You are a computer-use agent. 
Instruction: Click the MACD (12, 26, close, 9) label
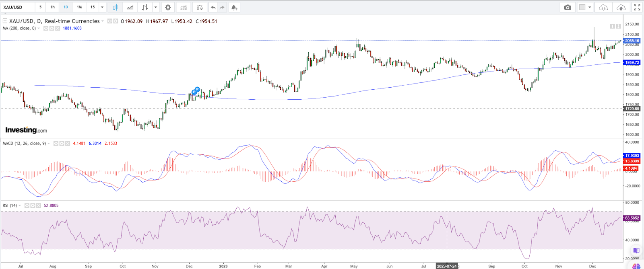point(24,143)
